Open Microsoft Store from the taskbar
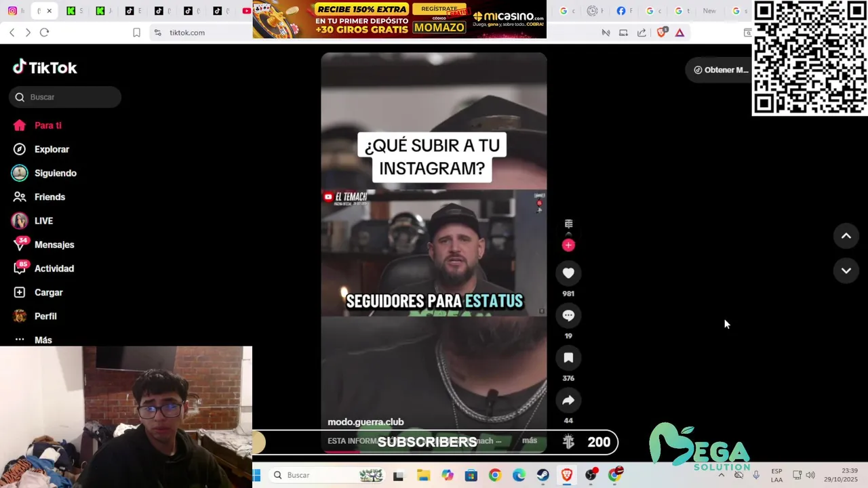The width and height of the screenshot is (868, 488). point(471,475)
